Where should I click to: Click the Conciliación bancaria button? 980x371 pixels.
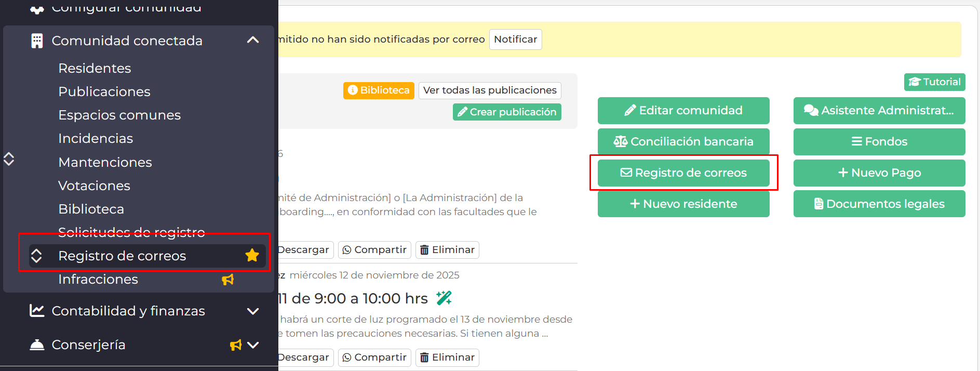click(683, 141)
